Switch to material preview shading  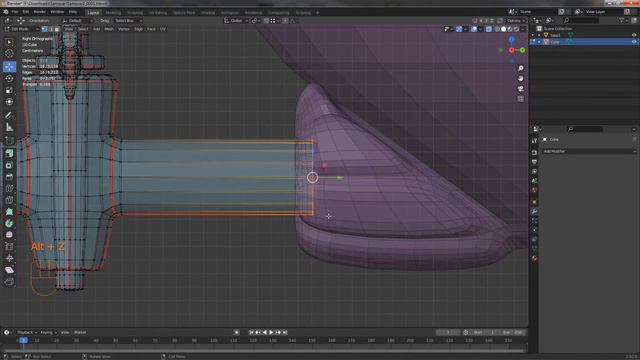(510, 29)
